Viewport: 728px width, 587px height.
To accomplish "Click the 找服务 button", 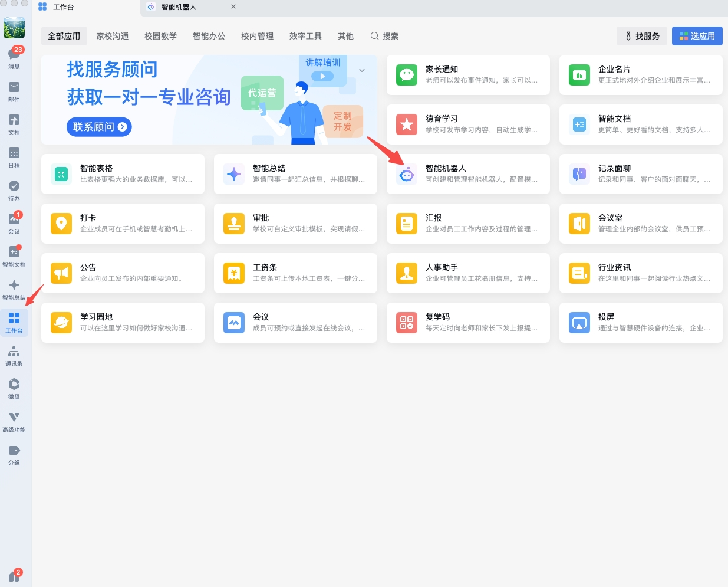I will [642, 36].
